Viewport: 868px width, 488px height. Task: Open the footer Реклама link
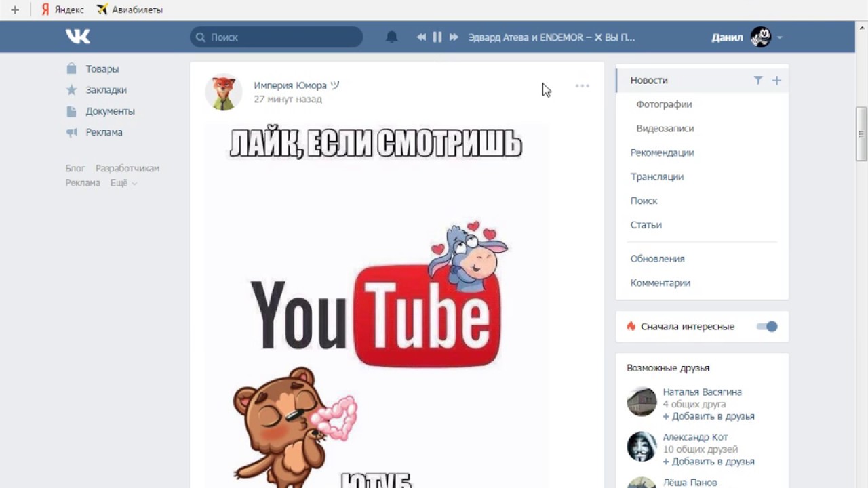pos(83,183)
